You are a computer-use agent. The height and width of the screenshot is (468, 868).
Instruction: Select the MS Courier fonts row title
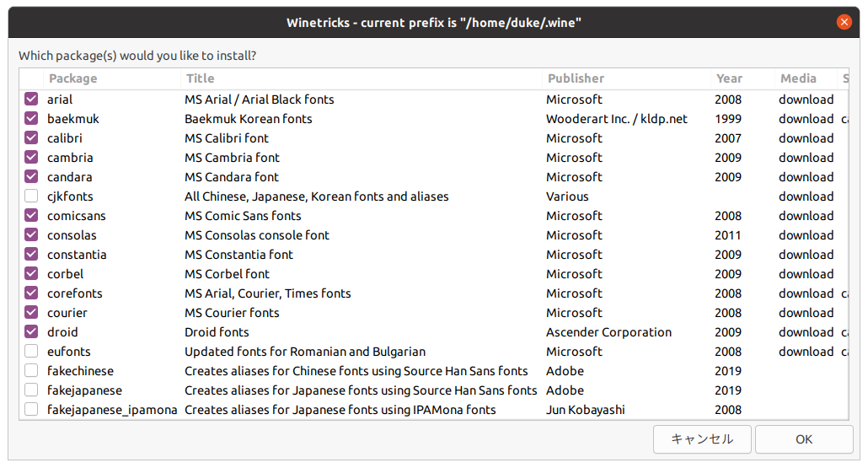[232, 313]
